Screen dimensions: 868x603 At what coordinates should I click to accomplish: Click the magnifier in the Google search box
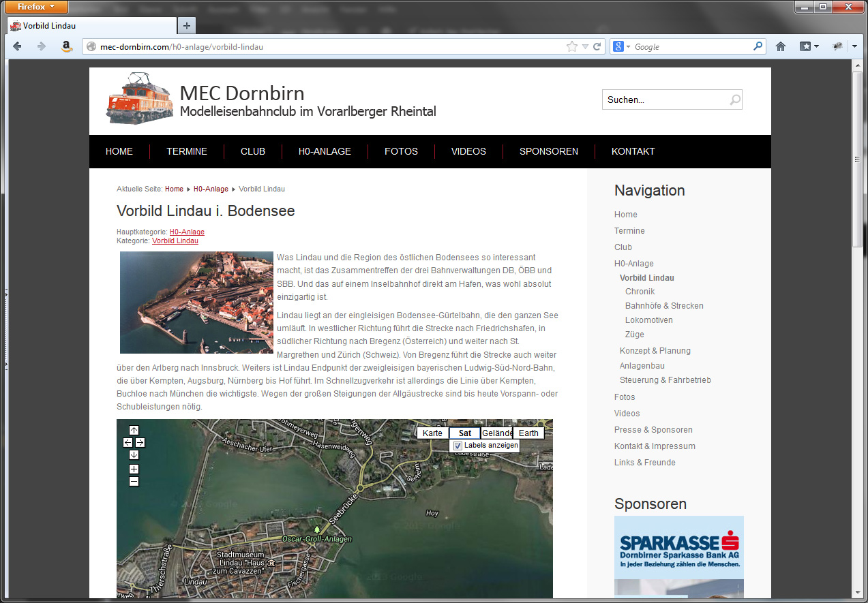pyautogui.click(x=758, y=46)
